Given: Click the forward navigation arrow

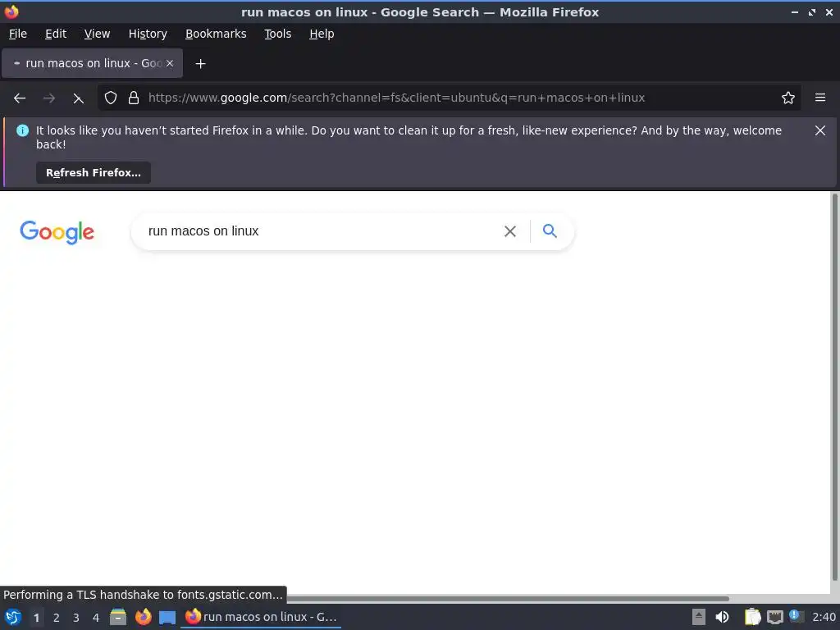Looking at the screenshot, I should pyautogui.click(x=48, y=98).
